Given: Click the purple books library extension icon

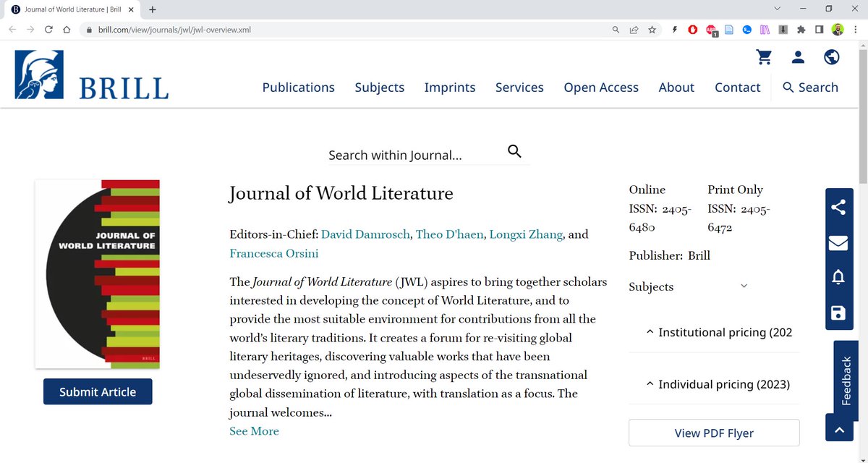Looking at the screenshot, I should pyautogui.click(x=765, y=30).
